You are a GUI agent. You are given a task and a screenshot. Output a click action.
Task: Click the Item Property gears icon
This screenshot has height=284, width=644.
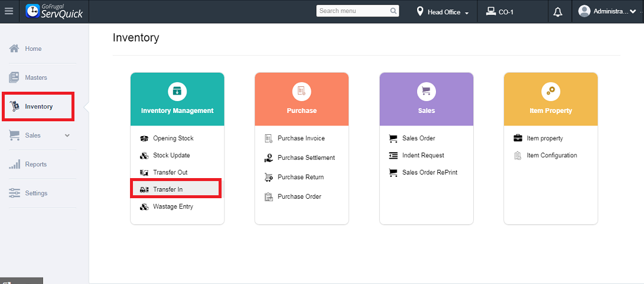pyautogui.click(x=551, y=91)
